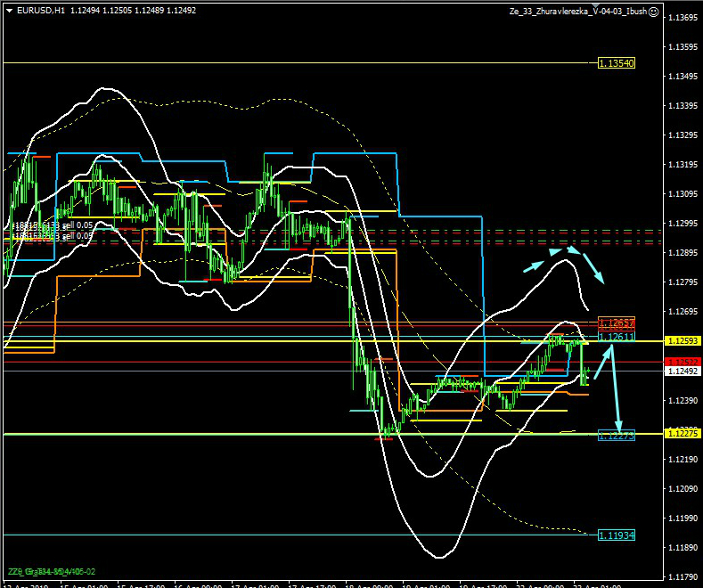
Task: Click the yellow 1.12275 price axis tag
Action: coord(683,434)
